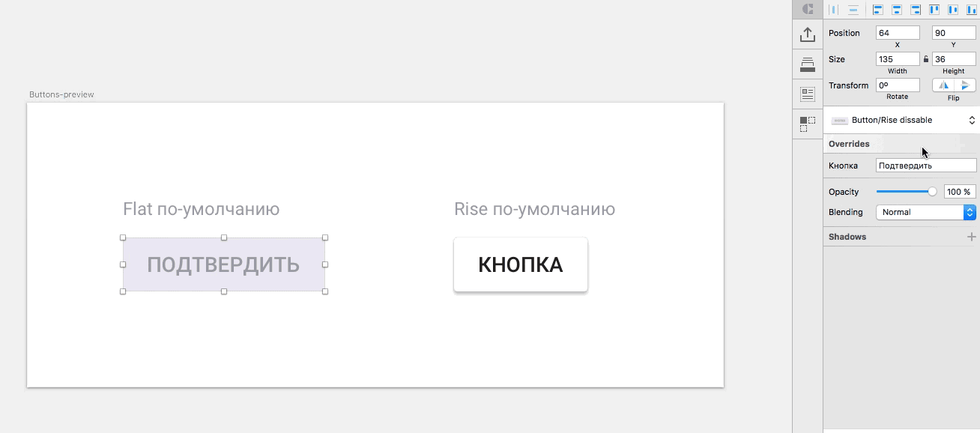
Task: Click the stacked layers icon in sidebar
Action: (807, 64)
